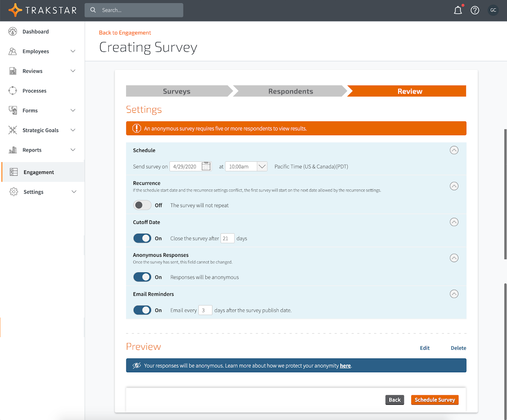Open the 10:00am time dropdown

246,166
